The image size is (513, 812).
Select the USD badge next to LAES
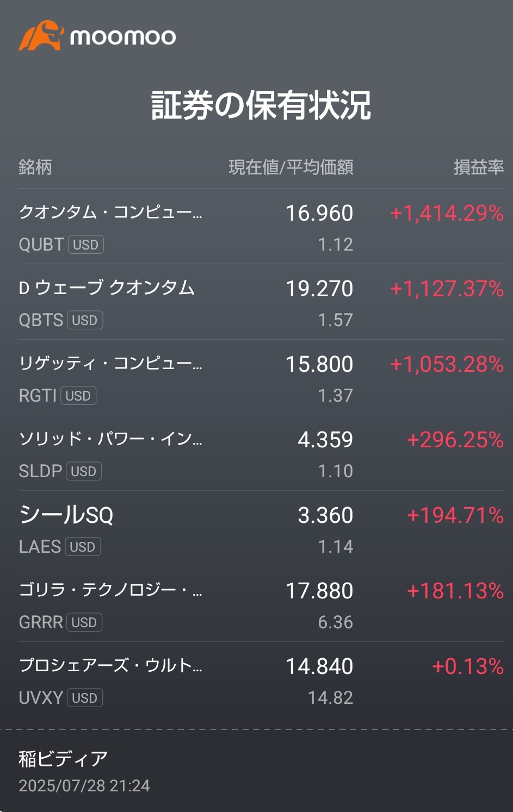[83, 547]
